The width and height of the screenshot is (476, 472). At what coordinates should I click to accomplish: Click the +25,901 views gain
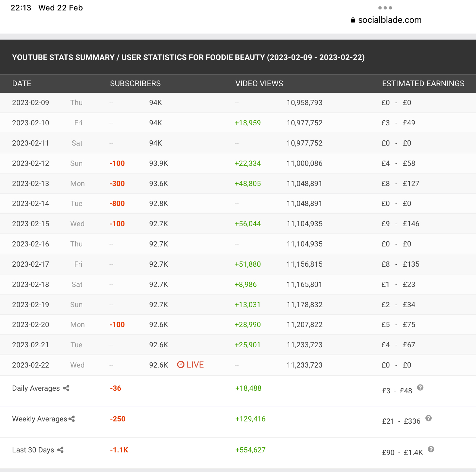coord(248,345)
